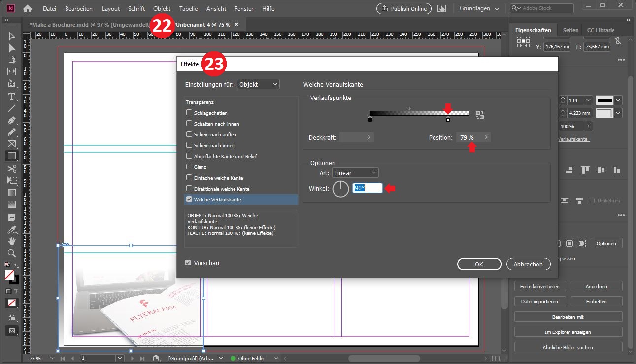Viewport: 636px width, 364px height.
Task: Click OK to confirm the effects
Action: pyautogui.click(x=479, y=264)
